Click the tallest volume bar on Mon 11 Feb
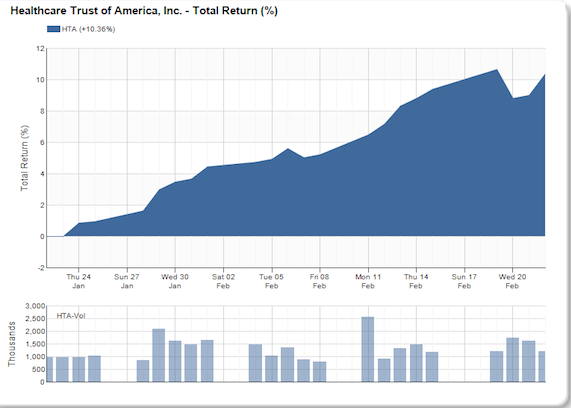This screenshot has height=408, width=571. (x=368, y=349)
